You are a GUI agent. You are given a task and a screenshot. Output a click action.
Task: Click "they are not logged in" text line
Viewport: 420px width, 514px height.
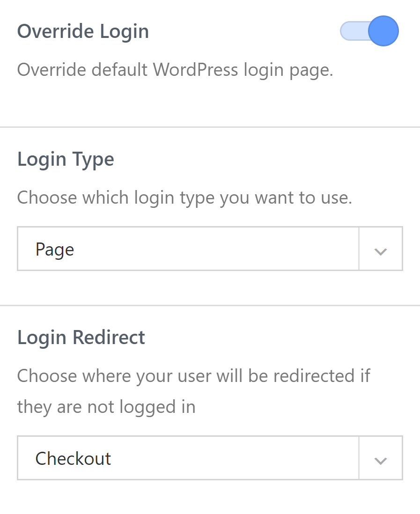[x=106, y=406]
